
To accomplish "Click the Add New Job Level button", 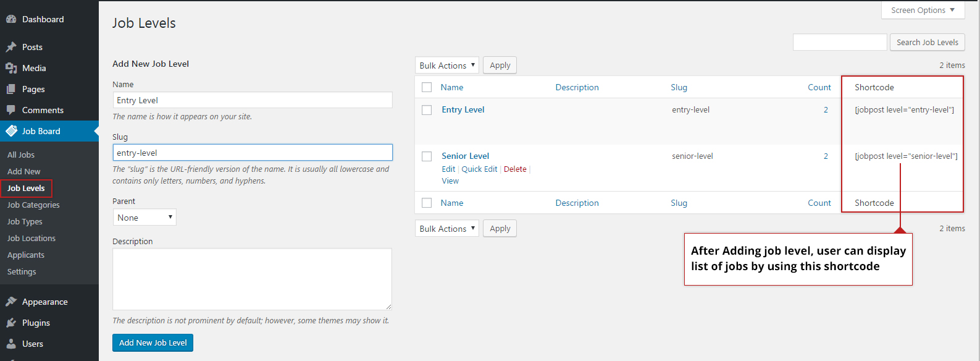I will (x=153, y=342).
